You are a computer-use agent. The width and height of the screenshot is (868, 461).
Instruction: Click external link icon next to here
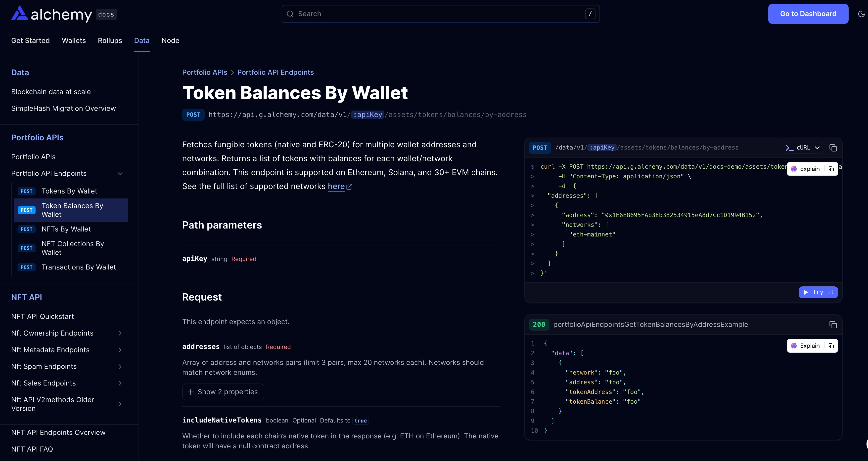point(349,187)
